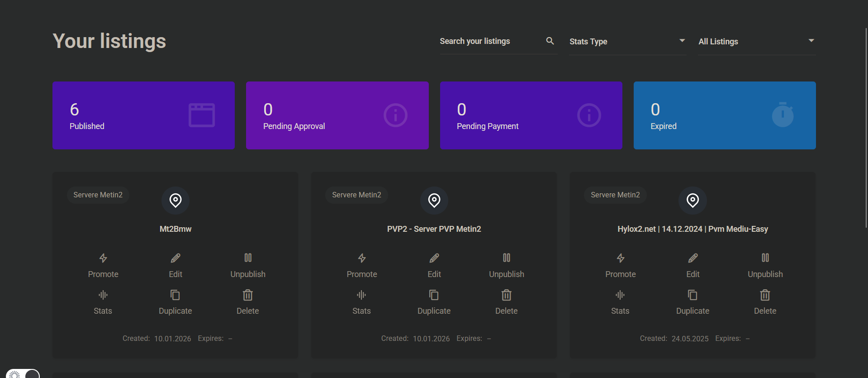Toggle the light/dark theme switch

[23, 374]
